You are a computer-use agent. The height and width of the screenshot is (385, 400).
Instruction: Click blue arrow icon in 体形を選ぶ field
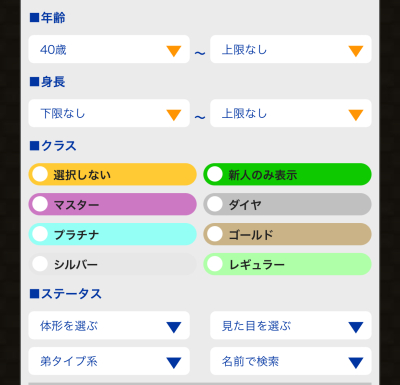pyautogui.click(x=174, y=327)
